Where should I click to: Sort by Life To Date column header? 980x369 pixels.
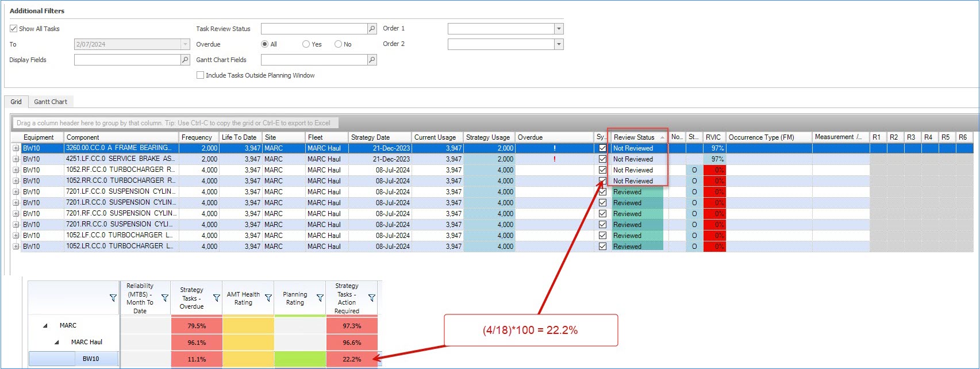click(x=240, y=137)
